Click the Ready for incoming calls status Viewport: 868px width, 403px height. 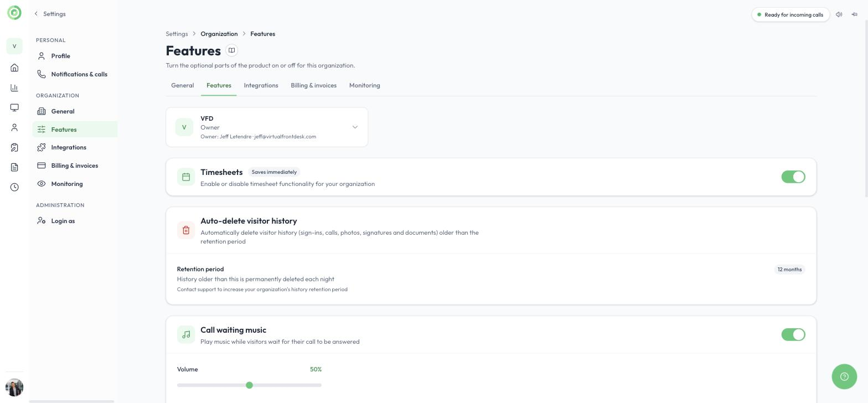pos(790,14)
